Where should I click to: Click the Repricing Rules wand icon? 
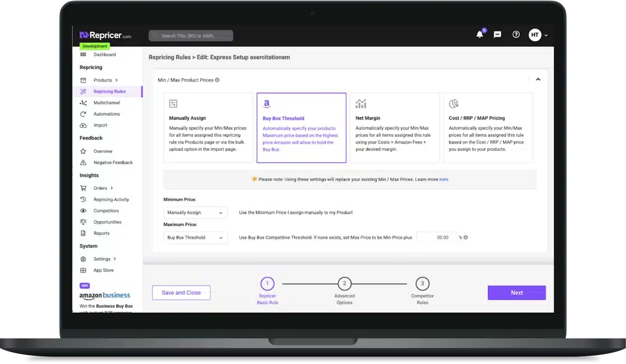coord(83,92)
